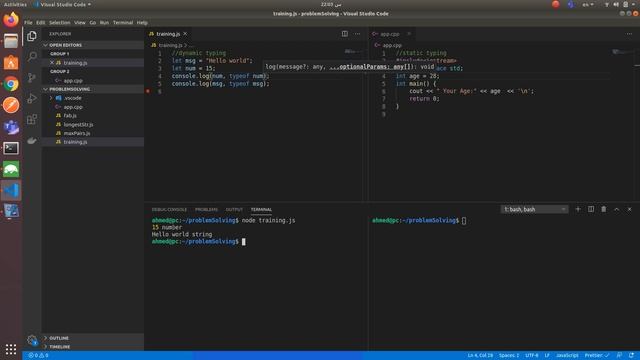Open more actions for training.js editor group
The height and width of the screenshot is (360, 640).
[358, 34]
